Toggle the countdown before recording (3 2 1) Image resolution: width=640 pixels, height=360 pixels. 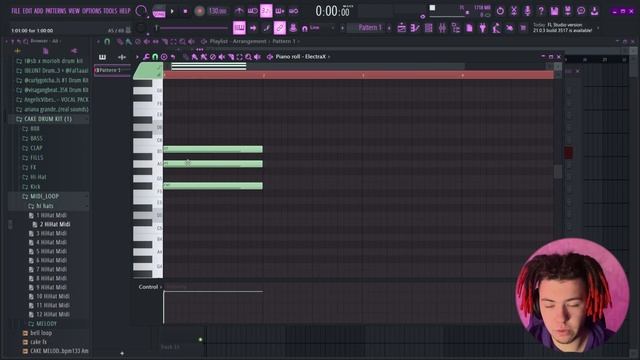click(x=266, y=11)
